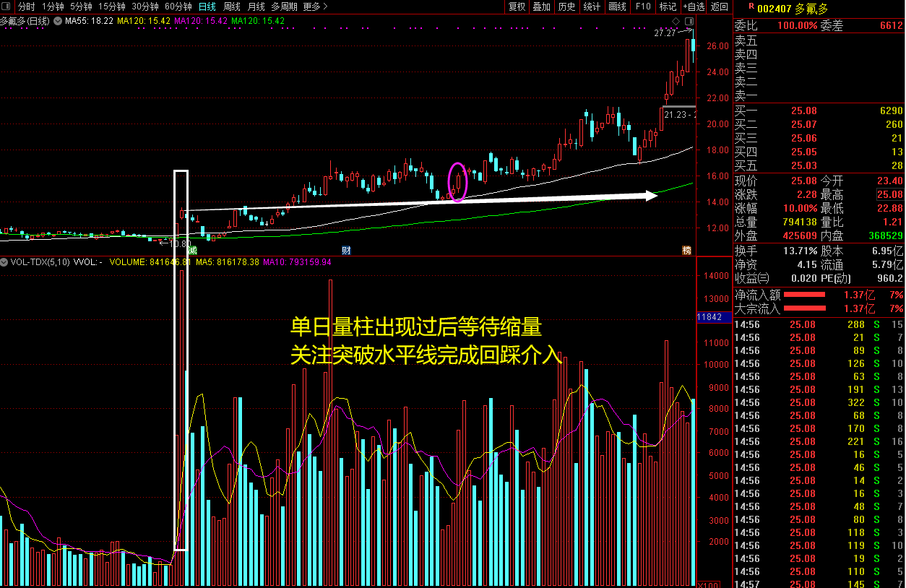
Task: Click the 买一 bid price 25.08 quote
Action: (x=804, y=110)
